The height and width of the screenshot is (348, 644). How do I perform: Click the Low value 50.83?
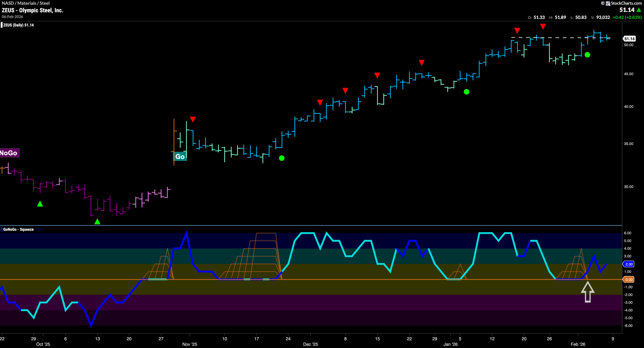click(581, 17)
